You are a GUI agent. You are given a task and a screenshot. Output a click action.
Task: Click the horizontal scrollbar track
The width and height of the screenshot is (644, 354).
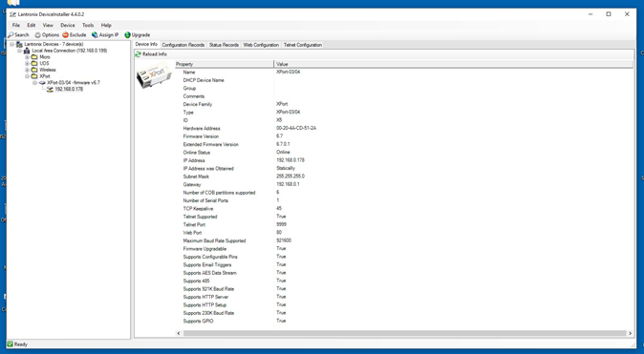coord(404,334)
